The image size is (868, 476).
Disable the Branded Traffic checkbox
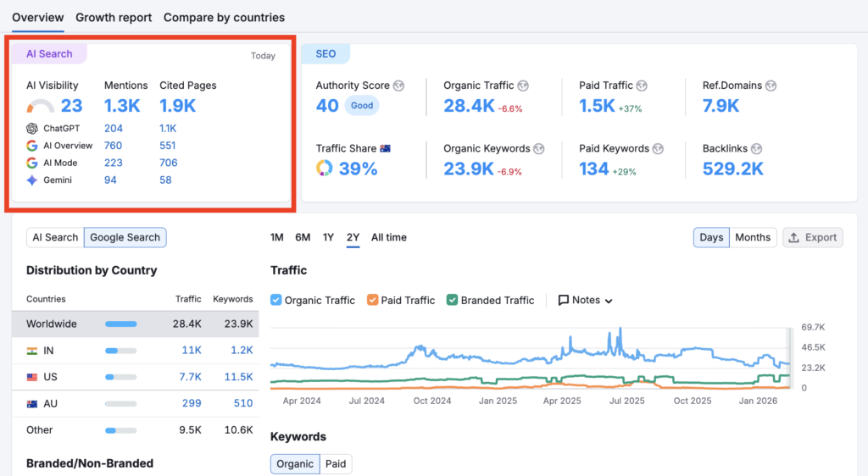pyautogui.click(x=453, y=300)
